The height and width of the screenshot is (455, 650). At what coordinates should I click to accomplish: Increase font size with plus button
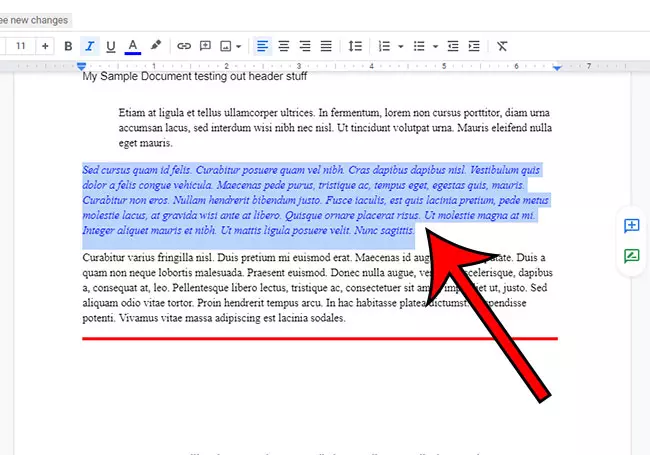[45, 46]
